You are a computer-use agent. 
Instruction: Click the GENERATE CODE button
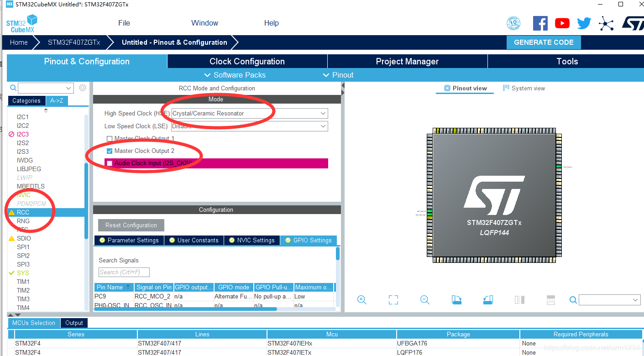pyautogui.click(x=544, y=42)
